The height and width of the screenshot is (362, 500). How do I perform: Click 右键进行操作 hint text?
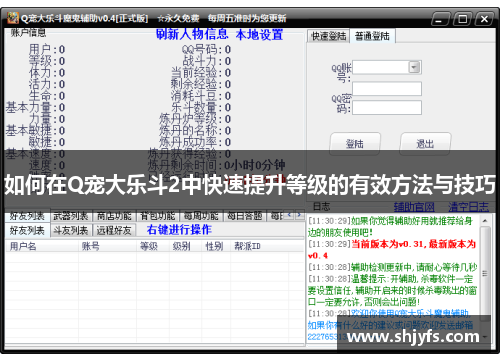[x=179, y=230]
